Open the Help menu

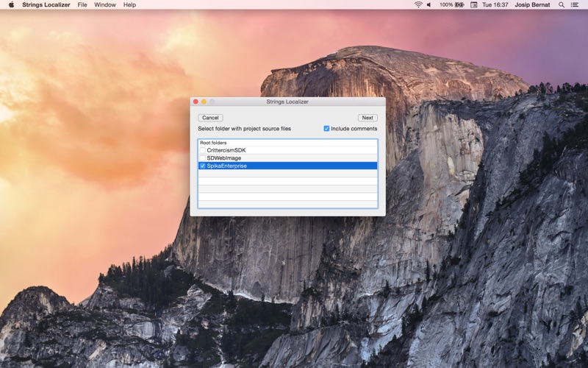(130, 5)
